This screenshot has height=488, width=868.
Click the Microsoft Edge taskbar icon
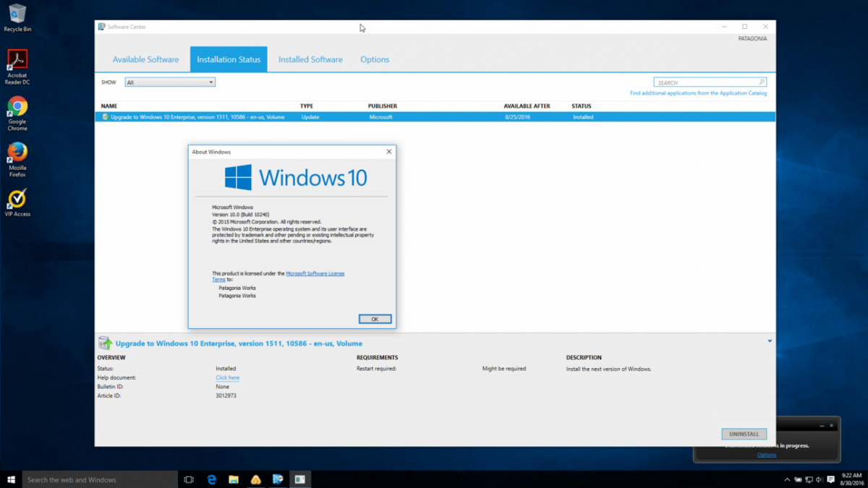212,479
